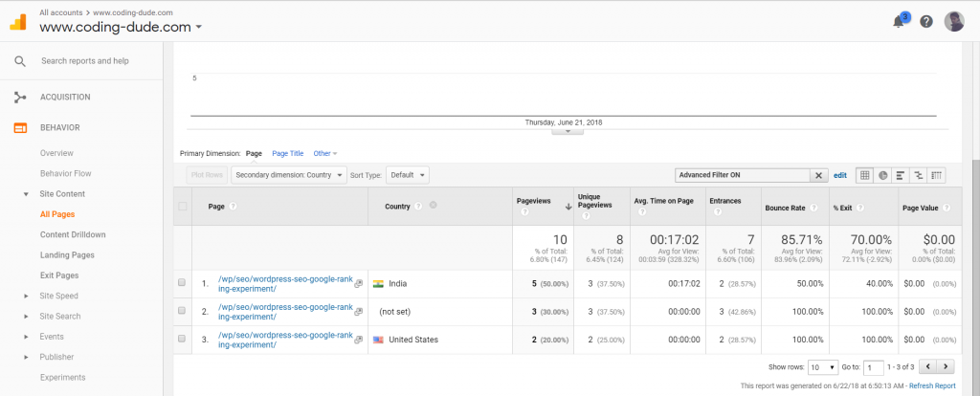Click the Google Analytics logo

[17, 22]
